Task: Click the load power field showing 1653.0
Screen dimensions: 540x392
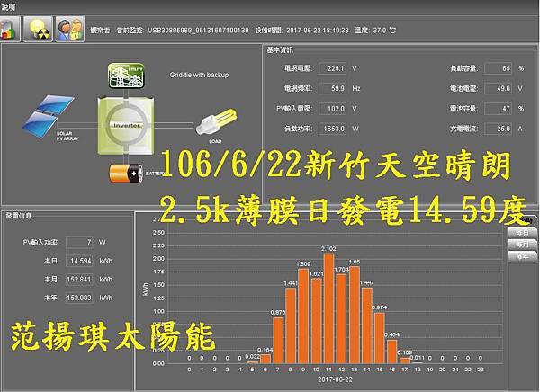Action: (333, 129)
